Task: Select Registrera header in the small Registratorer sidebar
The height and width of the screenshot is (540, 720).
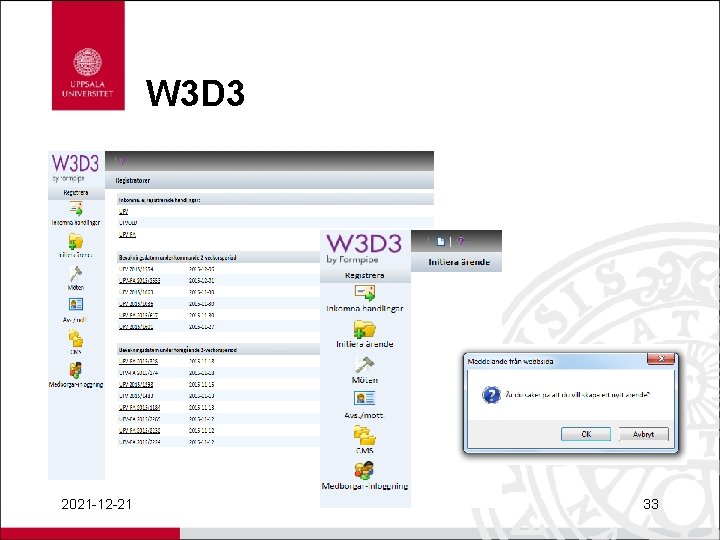Action: click(76, 193)
